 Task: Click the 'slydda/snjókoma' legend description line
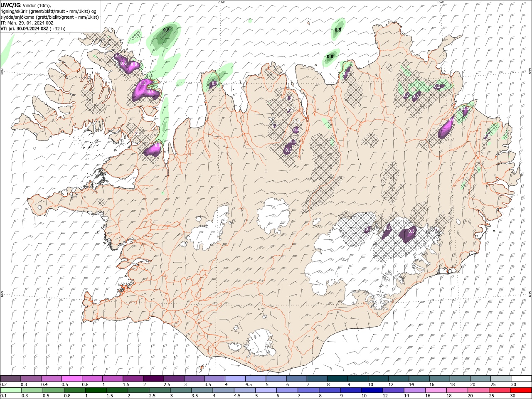tap(50, 17)
